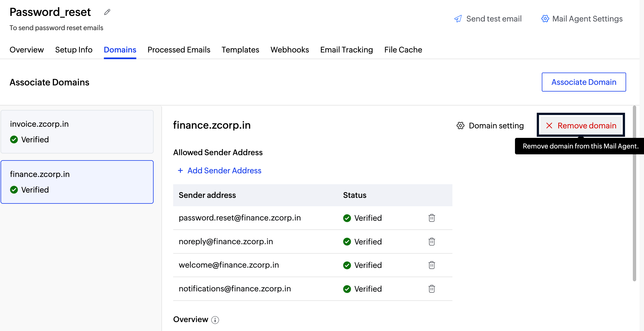Delete the password.reset@finance.zcorp.in sender address
Screen dimensions: 644x331
pos(431,218)
